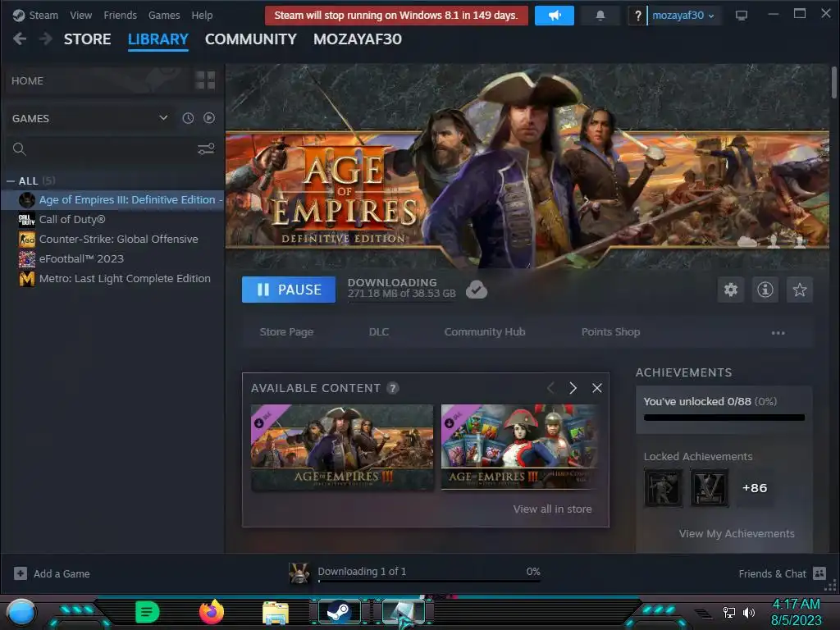Go back with the left arrow
The height and width of the screenshot is (630, 840).
(20, 39)
